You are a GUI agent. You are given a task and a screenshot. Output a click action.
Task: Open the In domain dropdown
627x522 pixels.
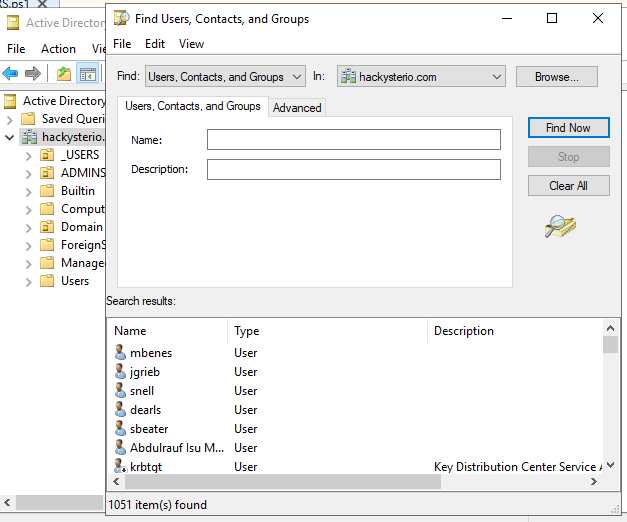click(x=421, y=76)
